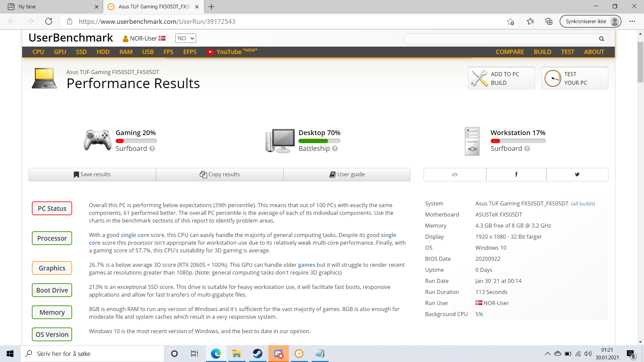Go to the BUILD page
Image resolution: width=644 pixels, height=362 pixels.
(x=542, y=52)
